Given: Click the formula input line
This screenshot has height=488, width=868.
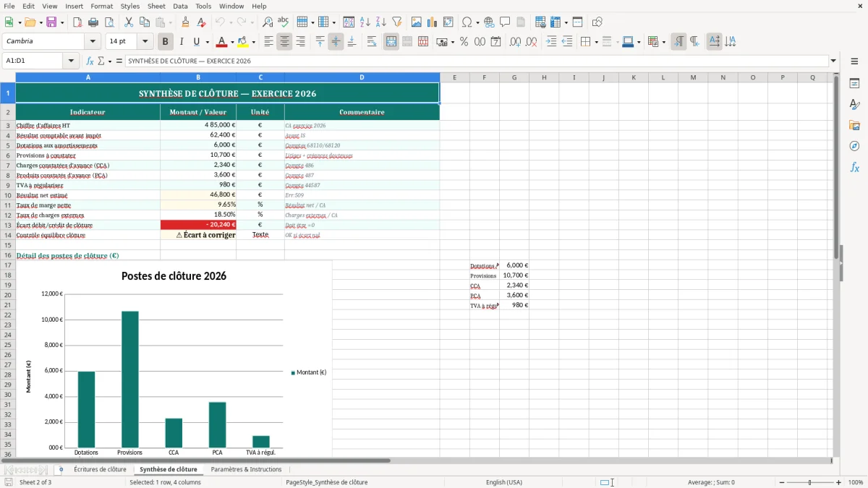Looking at the screenshot, I should tap(476, 61).
